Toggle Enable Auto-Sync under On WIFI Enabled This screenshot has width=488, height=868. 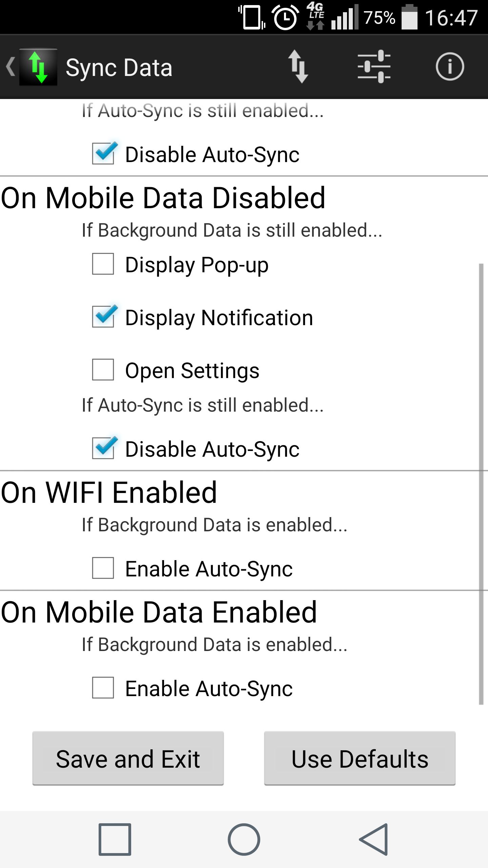tap(103, 568)
